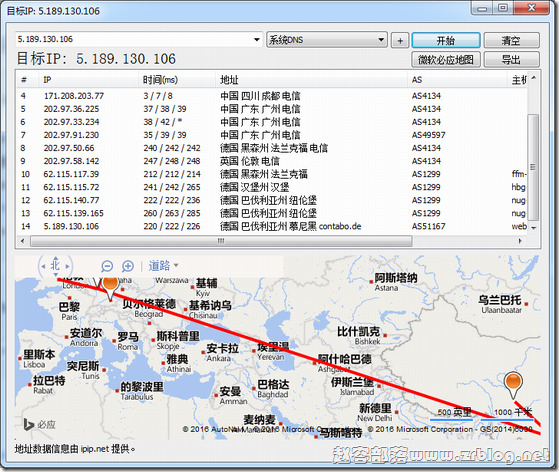
Task: Open the 系统DNS dropdown
Action: (x=327, y=40)
